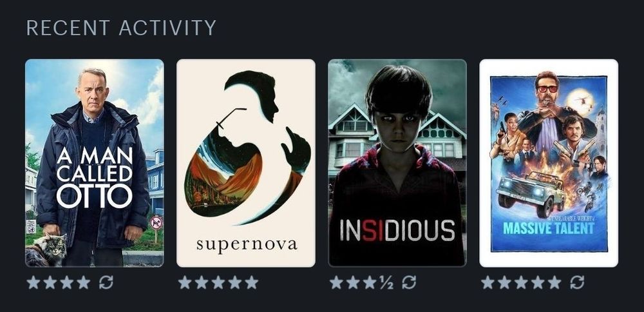Click the third star under Insidious
Screen dimensions: 644x312
[369, 282]
